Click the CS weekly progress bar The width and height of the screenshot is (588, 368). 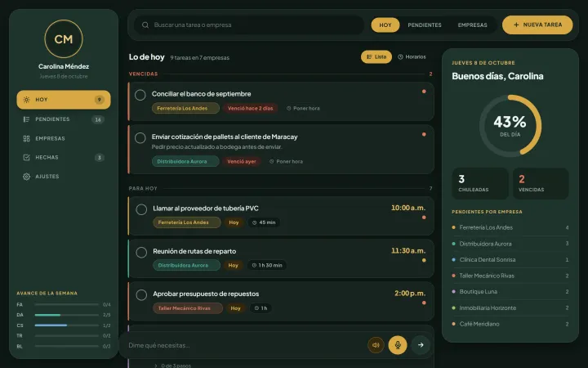(66, 325)
